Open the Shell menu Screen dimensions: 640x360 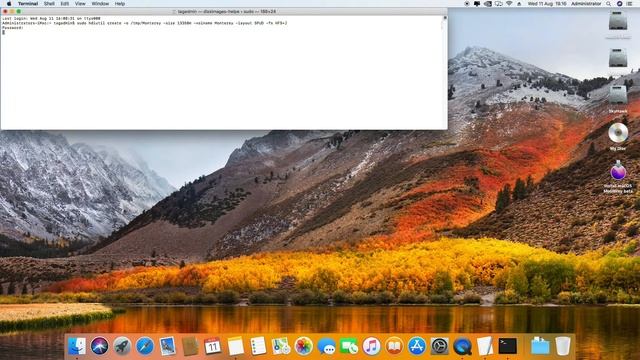point(49,4)
